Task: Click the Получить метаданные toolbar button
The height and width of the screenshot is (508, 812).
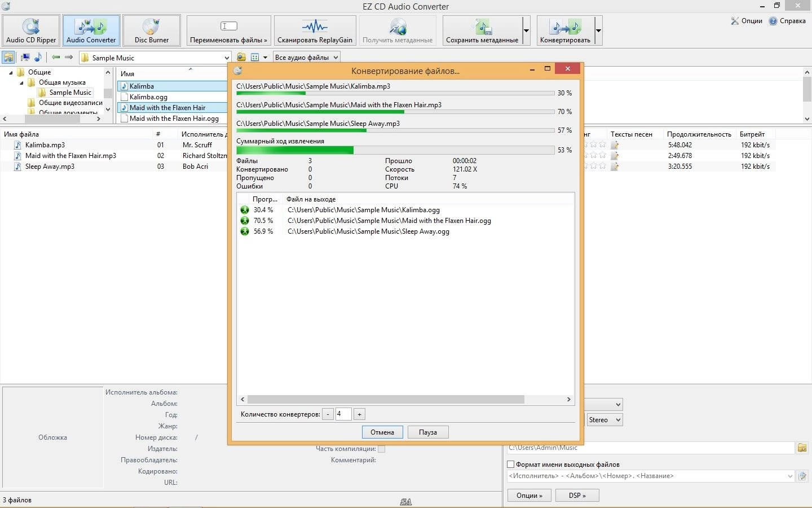Action: point(398,30)
